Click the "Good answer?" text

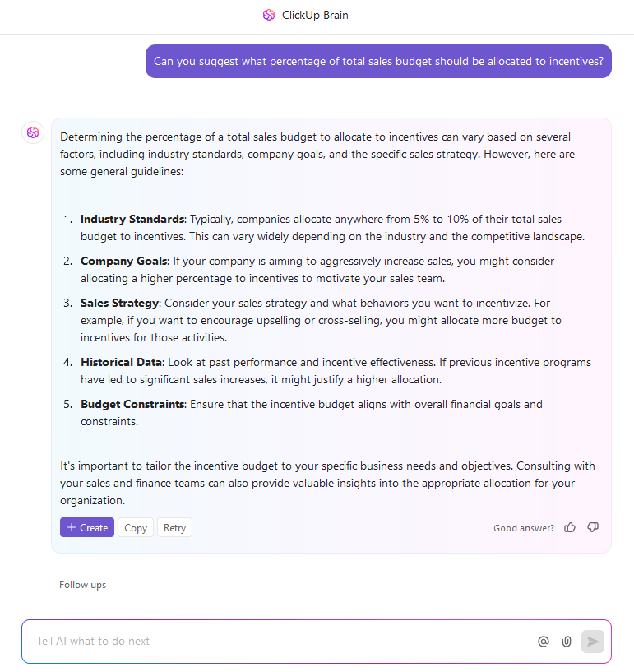(x=524, y=528)
